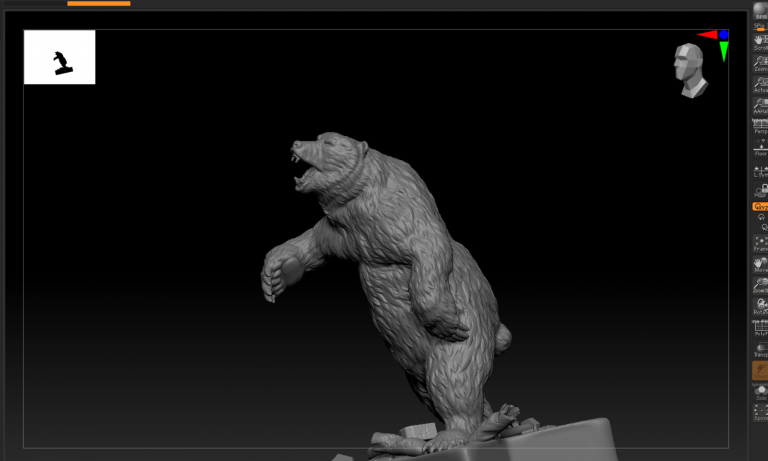Screen dimensions: 768x461
Task: Select the Move view tool
Action: (761, 265)
